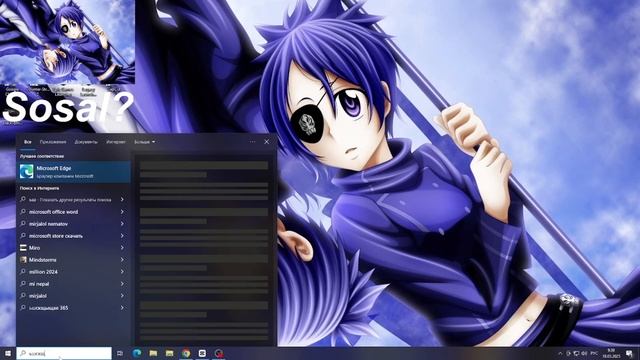The image size is (640, 360).
Task: Open Google Chrome from the taskbar
Action: [186, 353]
